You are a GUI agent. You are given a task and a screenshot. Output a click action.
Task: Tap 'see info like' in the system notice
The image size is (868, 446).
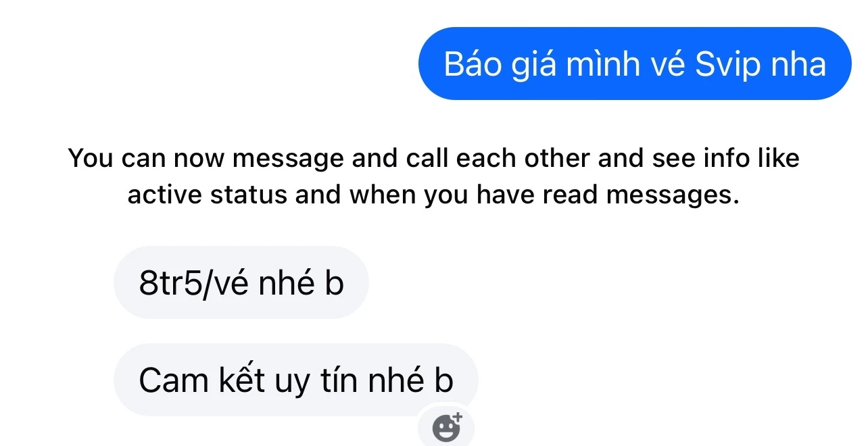pos(725,158)
